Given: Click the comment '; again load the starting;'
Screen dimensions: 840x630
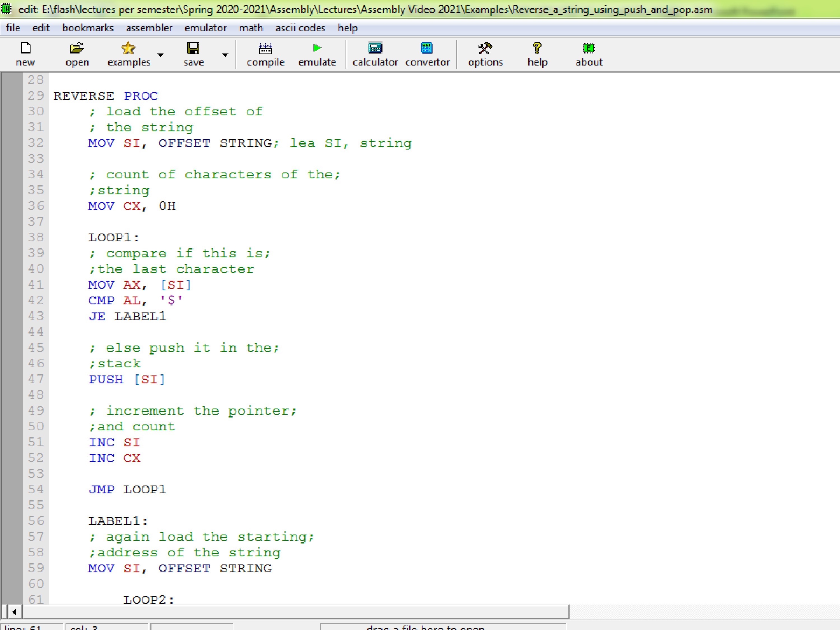Looking at the screenshot, I should (202, 537).
